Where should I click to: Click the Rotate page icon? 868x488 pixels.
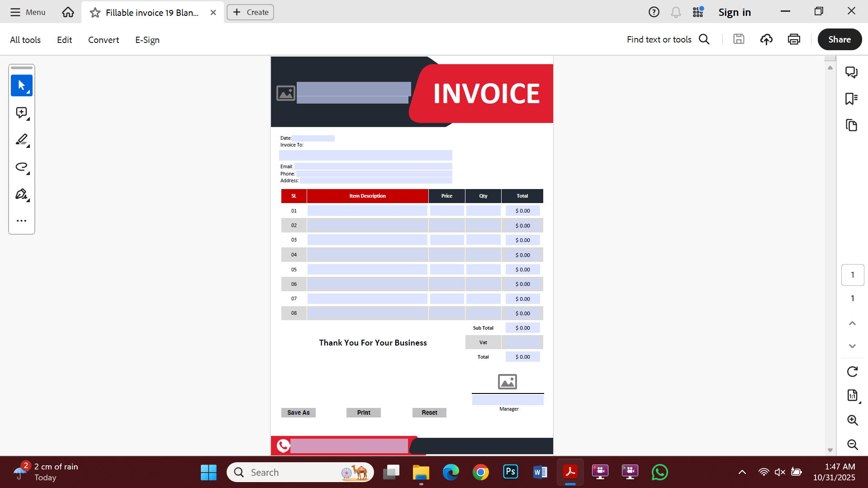point(852,371)
